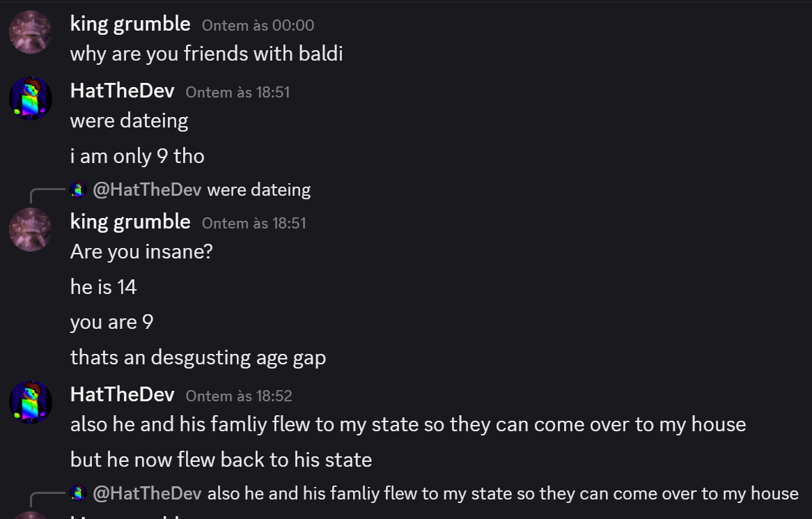The image size is (812, 519).
Task: Click the 'Ontem às 00:00' timestamp
Action: [258, 25]
